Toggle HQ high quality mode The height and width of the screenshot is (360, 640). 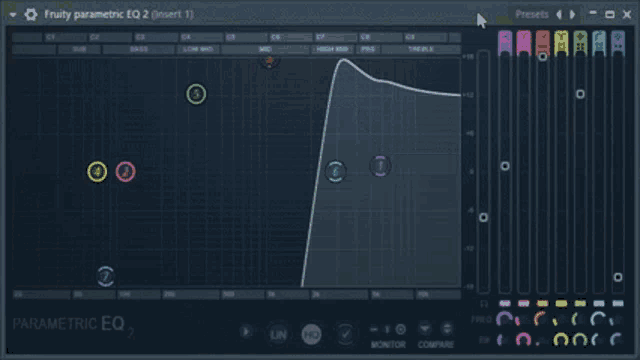[311, 335]
